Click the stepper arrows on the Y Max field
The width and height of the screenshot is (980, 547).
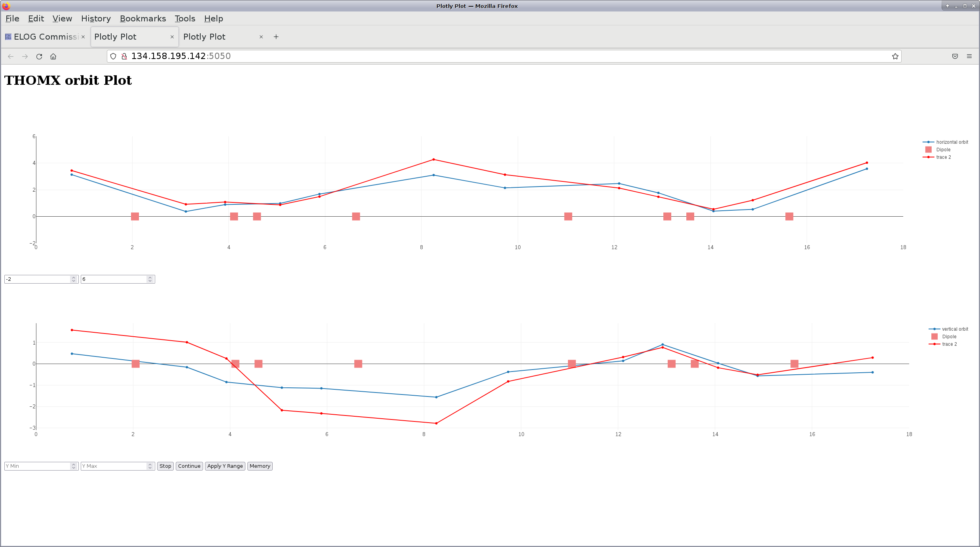[150, 466]
